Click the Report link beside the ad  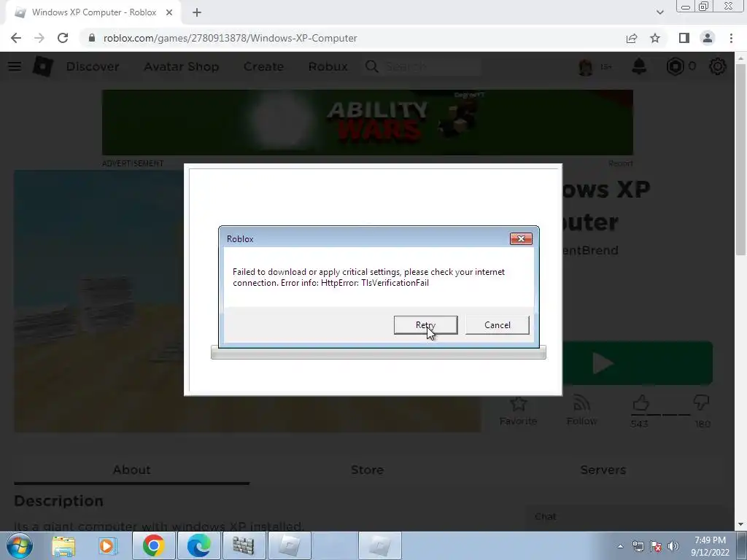620,163
